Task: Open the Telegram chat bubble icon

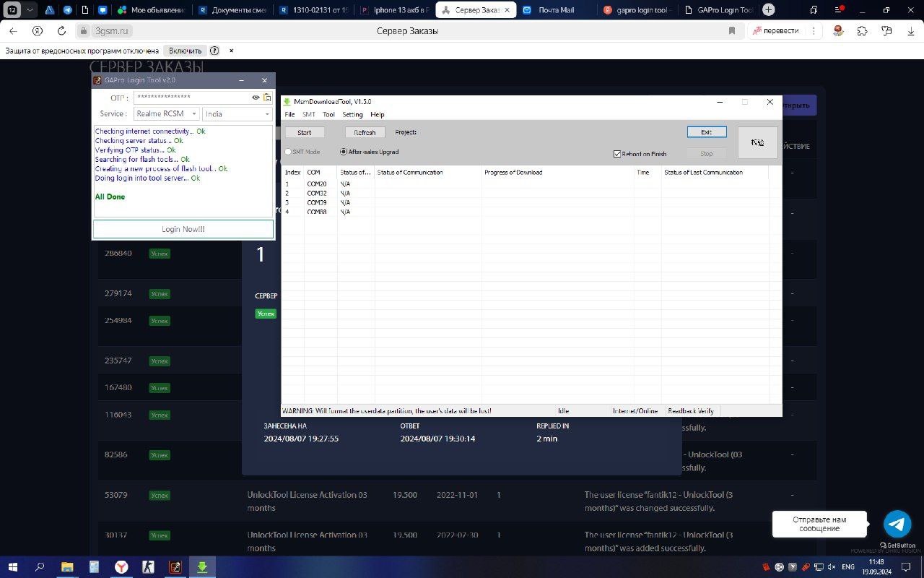Action: 897,524
